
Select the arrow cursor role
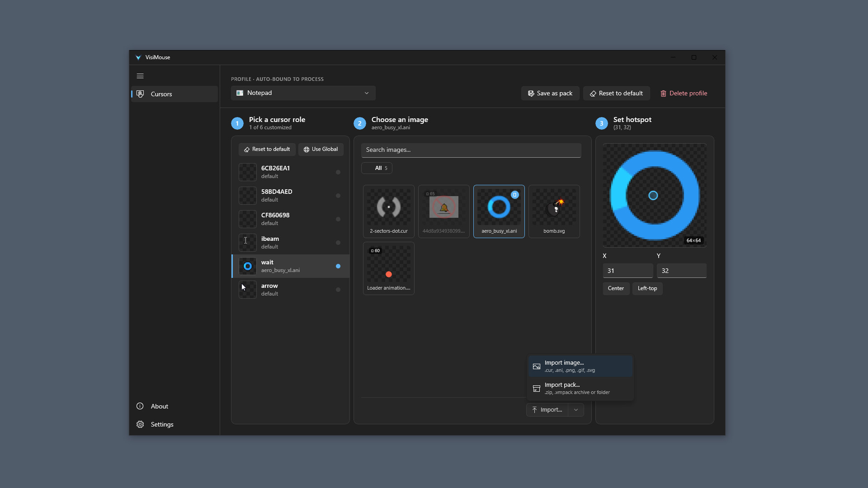coord(291,290)
